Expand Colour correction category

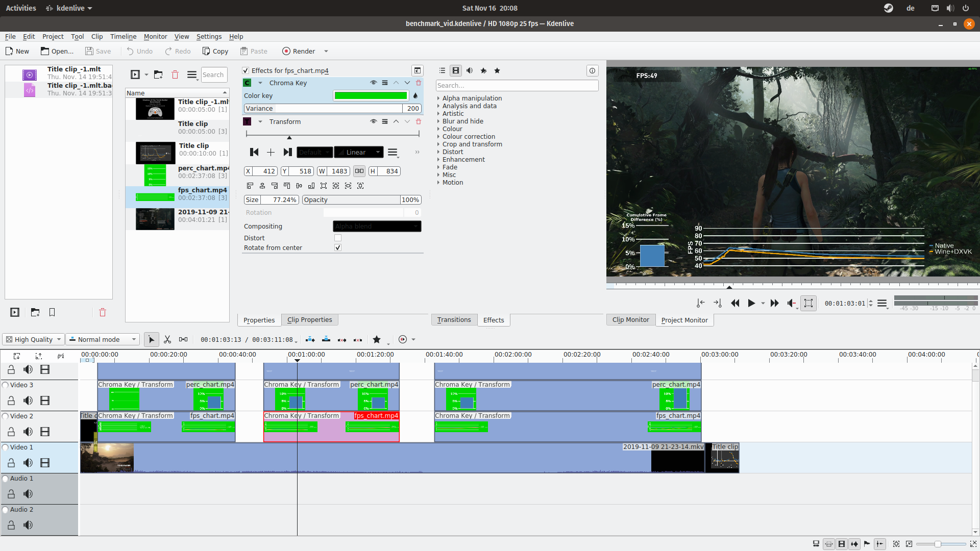click(x=438, y=137)
